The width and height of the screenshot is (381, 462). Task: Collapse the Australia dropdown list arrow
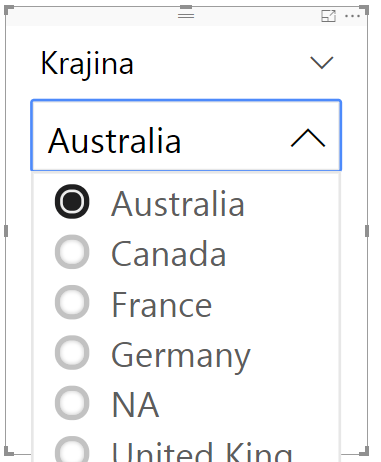308,138
